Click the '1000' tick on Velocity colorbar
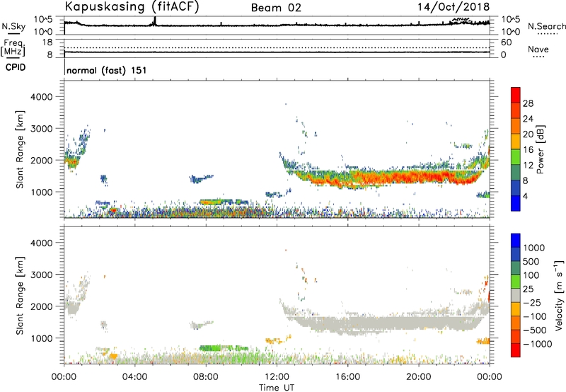Viewport: 566px width, 392px height. [534, 248]
